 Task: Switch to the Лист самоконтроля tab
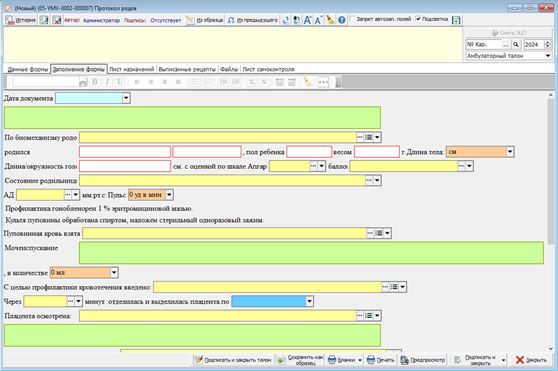click(268, 69)
